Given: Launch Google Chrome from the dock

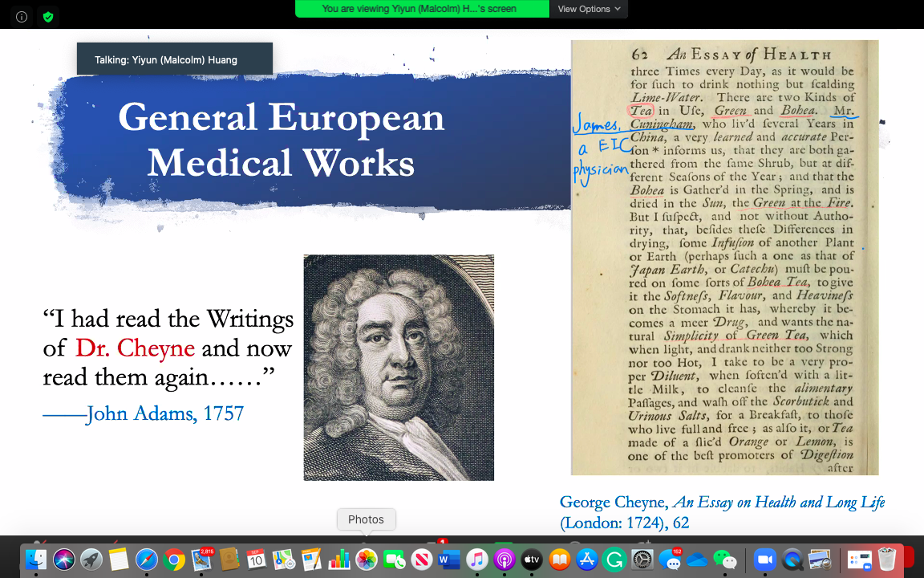Looking at the screenshot, I should click(174, 559).
